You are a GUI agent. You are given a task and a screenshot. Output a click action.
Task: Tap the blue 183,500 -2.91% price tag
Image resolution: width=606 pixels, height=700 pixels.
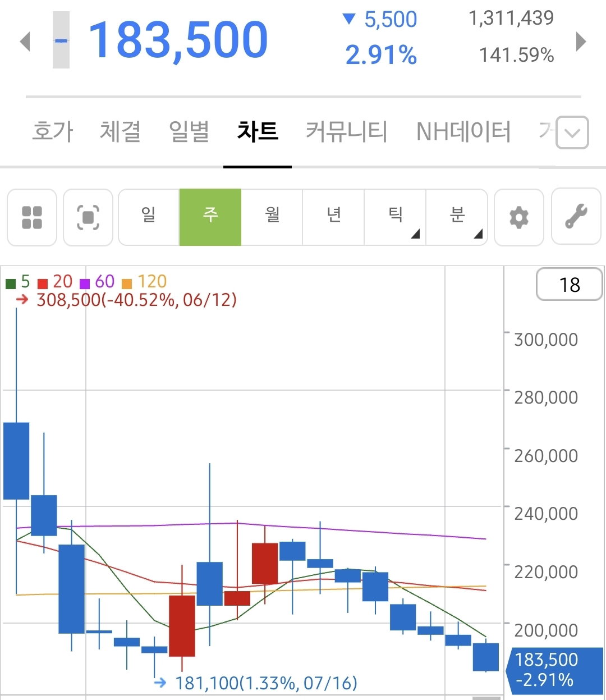point(555,670)
